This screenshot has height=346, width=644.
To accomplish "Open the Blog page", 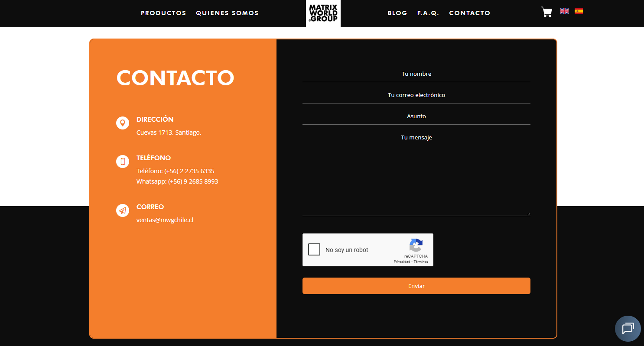I will (x=397, y=13).
